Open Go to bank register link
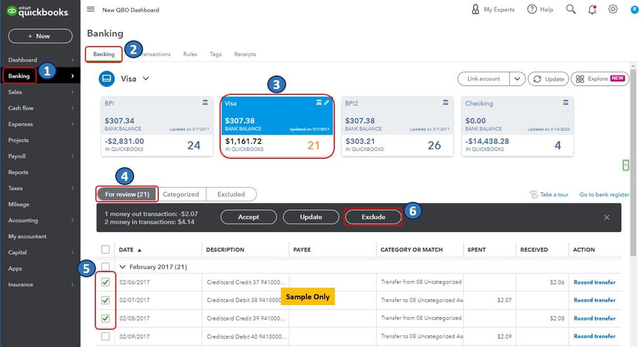This screenshot has width=644, height=347. click(604, 195)
